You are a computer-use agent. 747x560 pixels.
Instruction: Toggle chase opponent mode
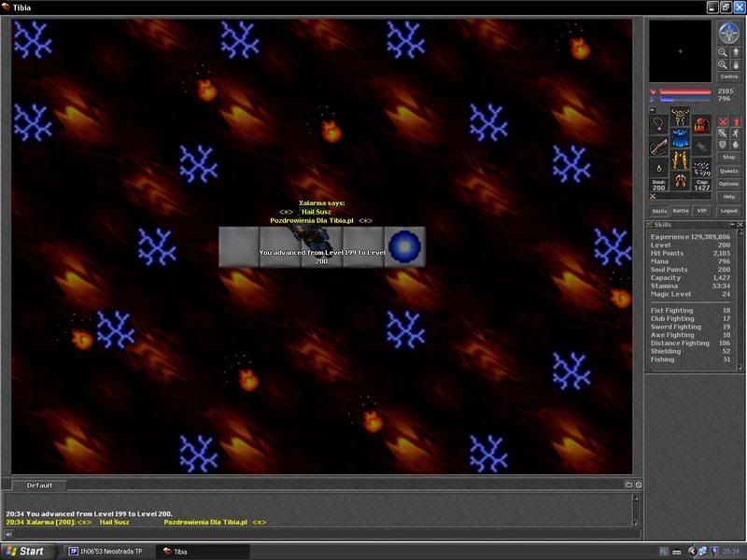pos(736,133)
